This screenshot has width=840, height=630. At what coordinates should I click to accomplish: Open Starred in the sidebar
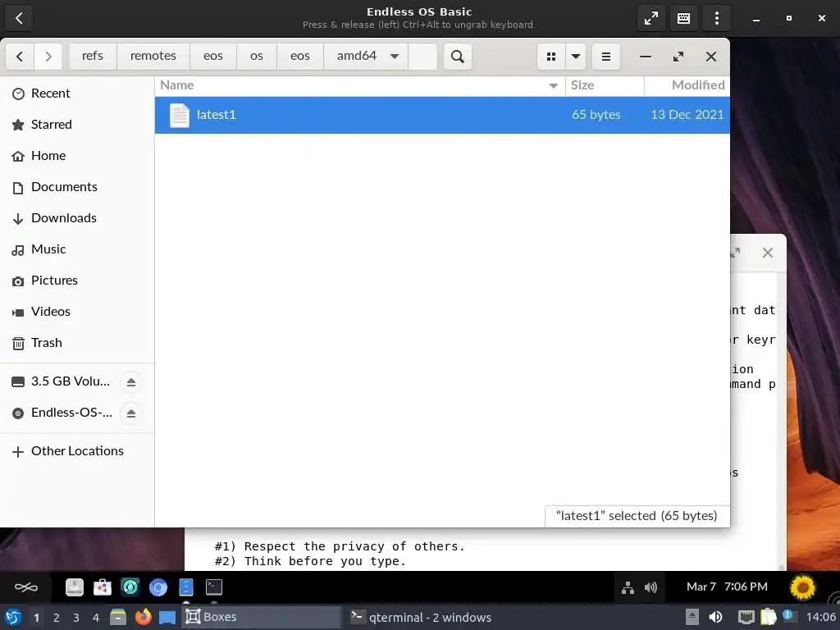(77, 125)
